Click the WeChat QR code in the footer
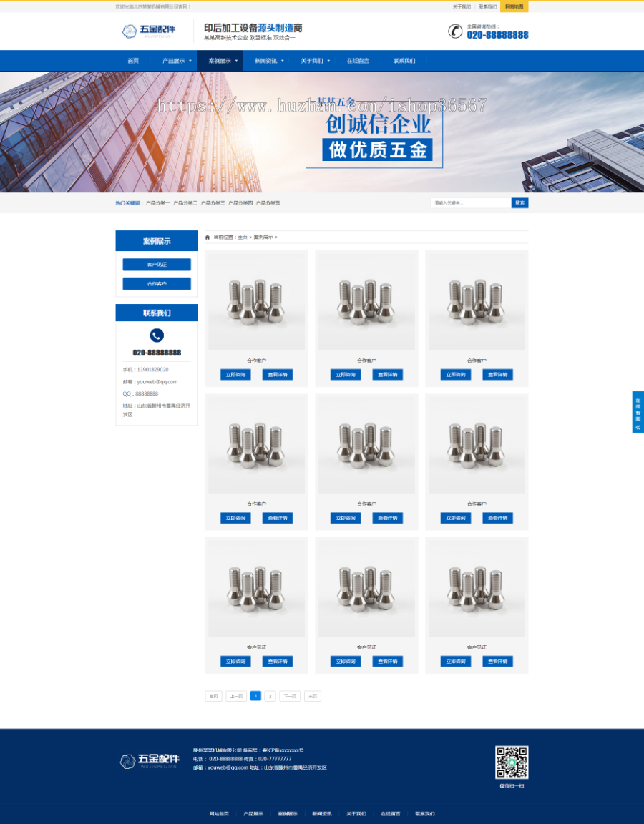The width and height of the screenshot is (644, 824). pos(511,762)
